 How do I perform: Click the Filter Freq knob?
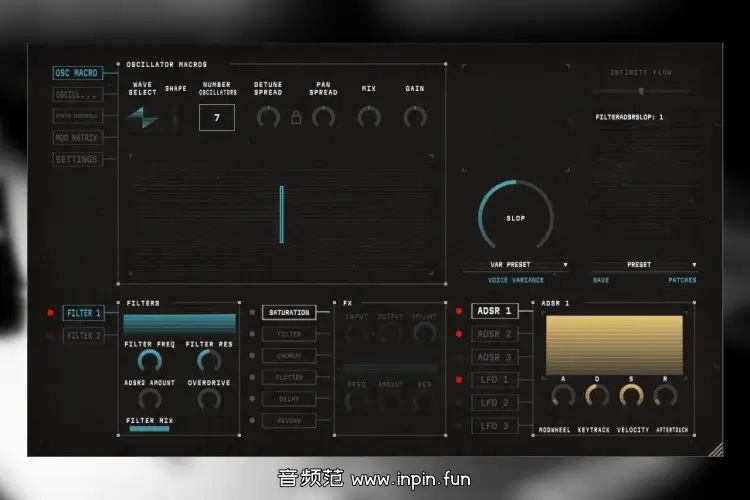(150, 361)
